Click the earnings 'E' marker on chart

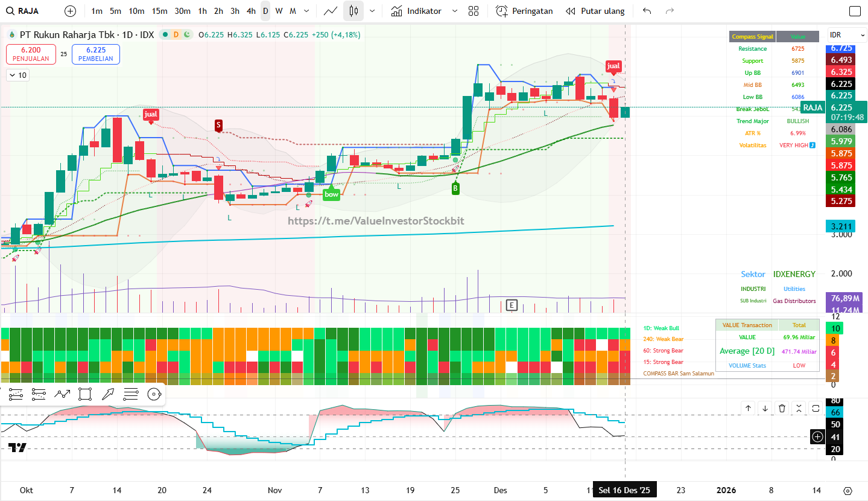[x=512, y=305]
